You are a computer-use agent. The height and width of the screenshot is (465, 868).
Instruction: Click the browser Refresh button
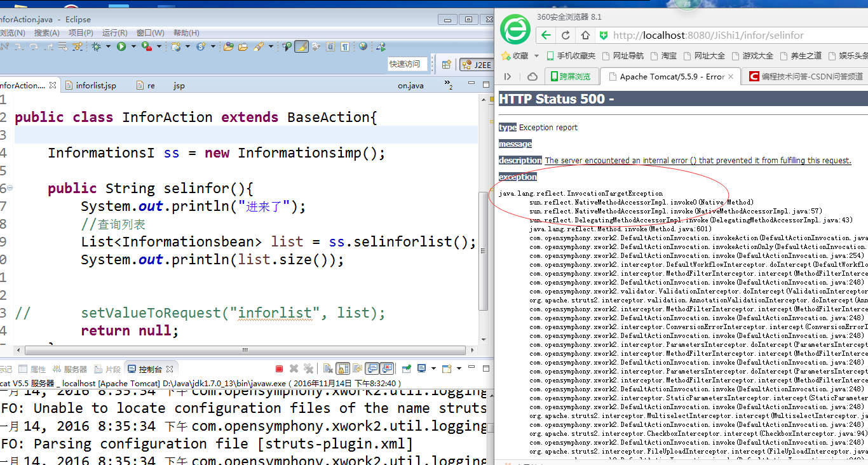[x=567, y=35]
